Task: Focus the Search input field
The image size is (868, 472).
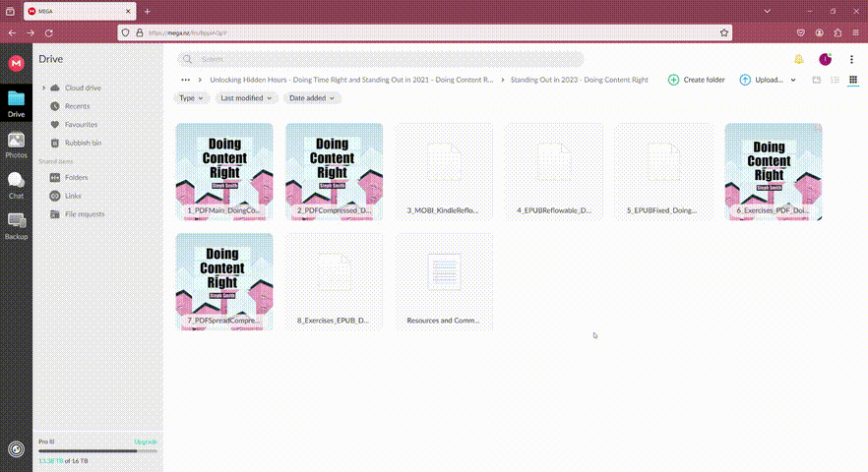Action: (x=380, y=59)
